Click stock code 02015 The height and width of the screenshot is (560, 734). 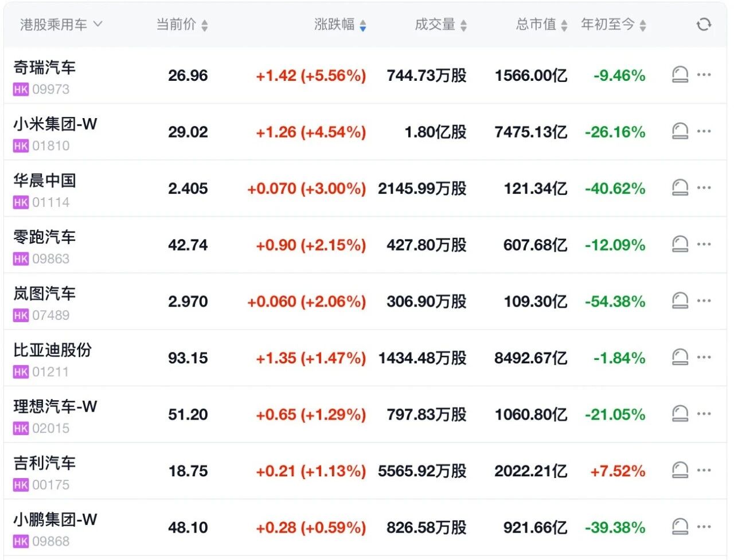coord(51,428)
